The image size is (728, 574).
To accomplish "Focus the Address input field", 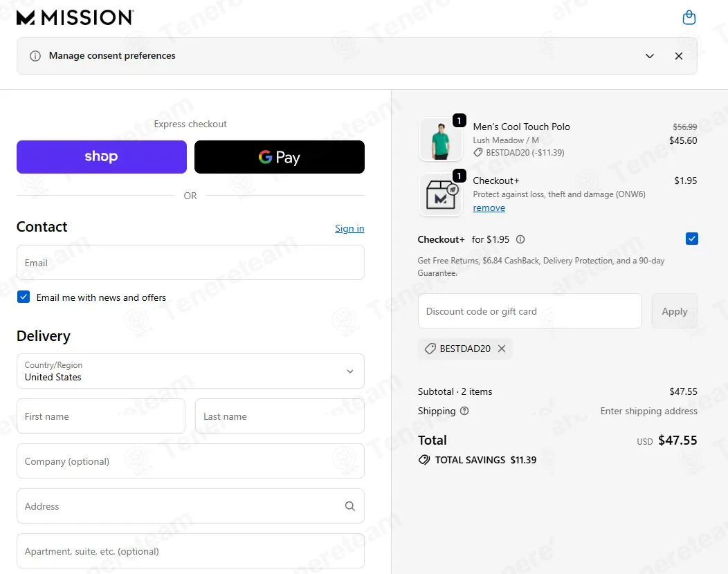I will pyautogui.click(x=190, y=506).
